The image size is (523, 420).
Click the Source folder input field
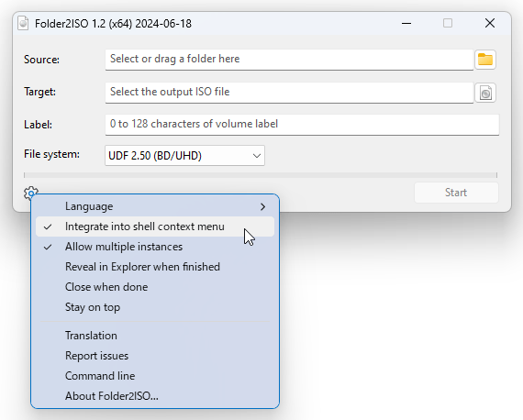point(289,60)
